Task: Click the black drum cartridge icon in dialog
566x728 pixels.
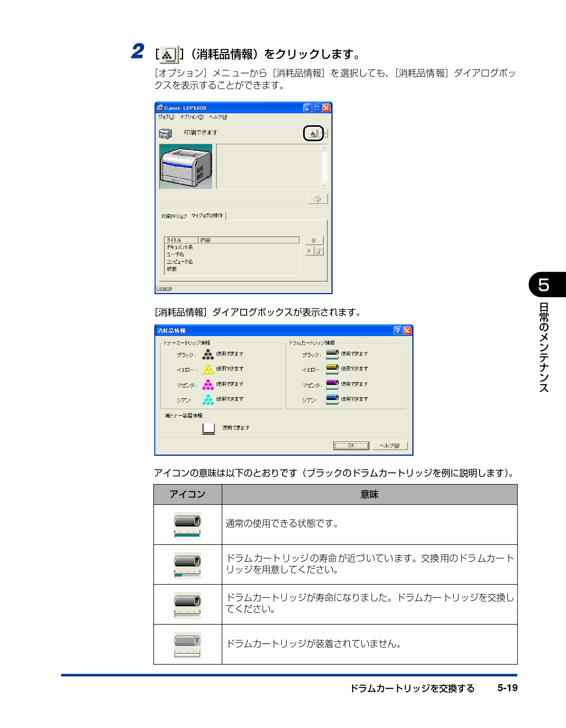Action: 332,354
